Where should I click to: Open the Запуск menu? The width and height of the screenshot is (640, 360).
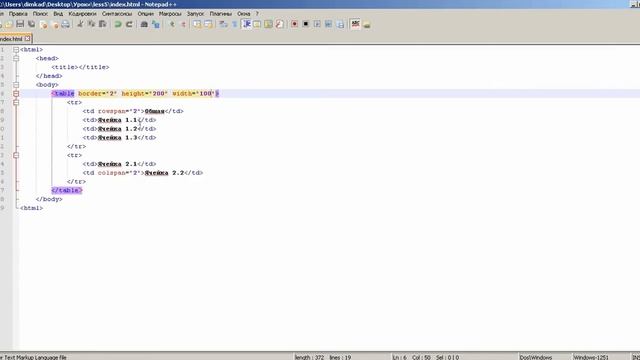(x=195, y=14)
